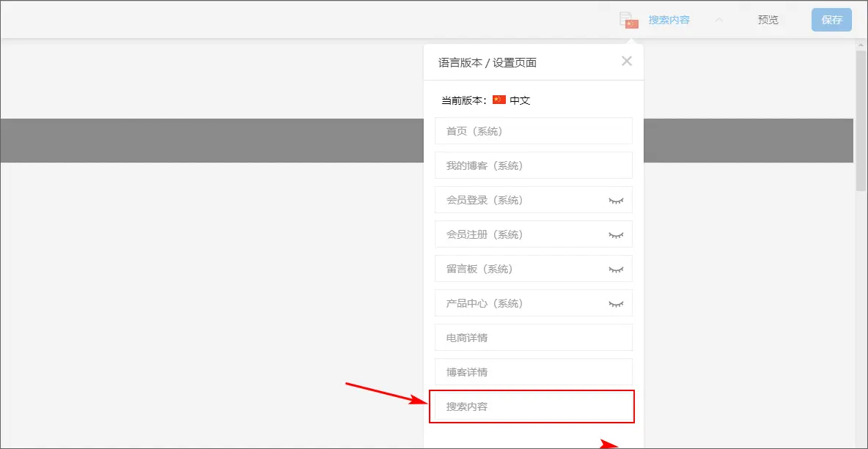Click the 预览 preview button
This screenshot has height=449, width=868.
click(768, 21)
